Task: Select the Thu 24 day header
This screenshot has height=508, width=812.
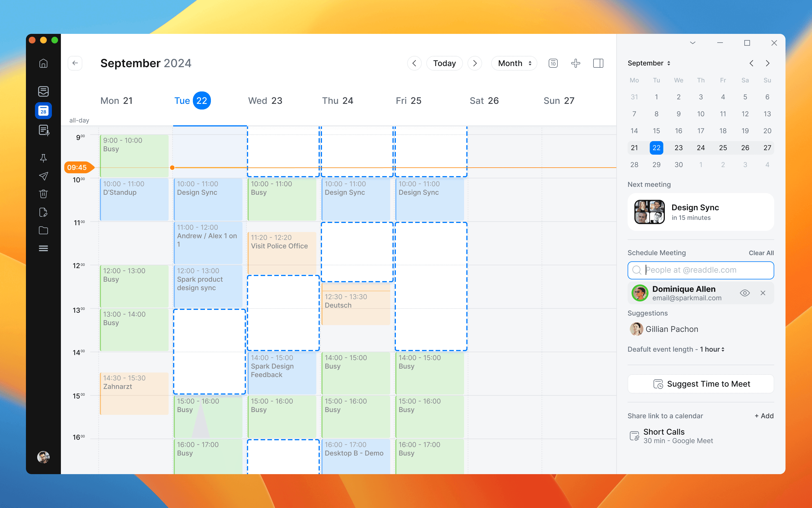Action: tap(337, 101)
